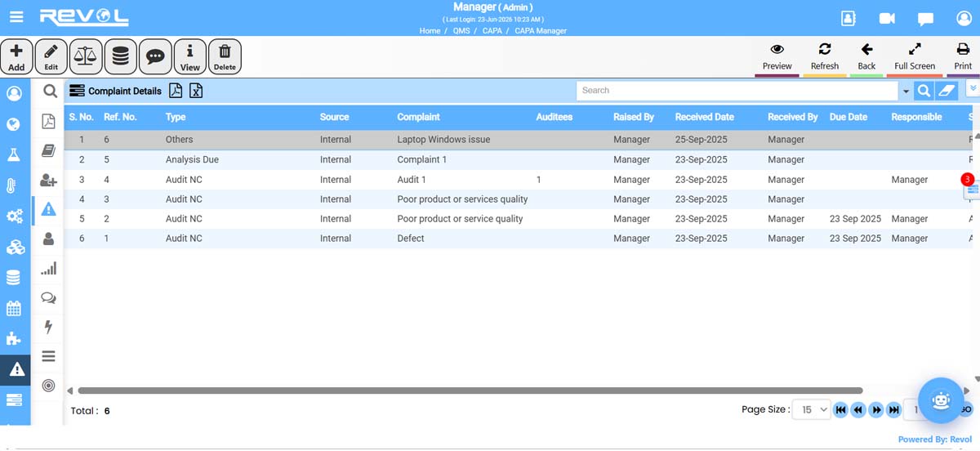Image resolution: width=980 pixels, height=451 pixels.
Task: Click the Home breadcrumb link
Action: pos(430,30)
